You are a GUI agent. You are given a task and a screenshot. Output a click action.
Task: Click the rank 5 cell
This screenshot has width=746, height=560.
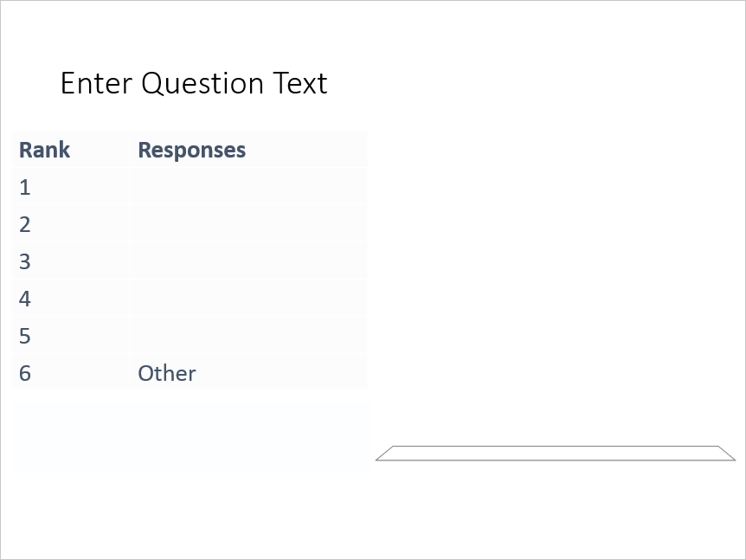click(x=26, y=336)
